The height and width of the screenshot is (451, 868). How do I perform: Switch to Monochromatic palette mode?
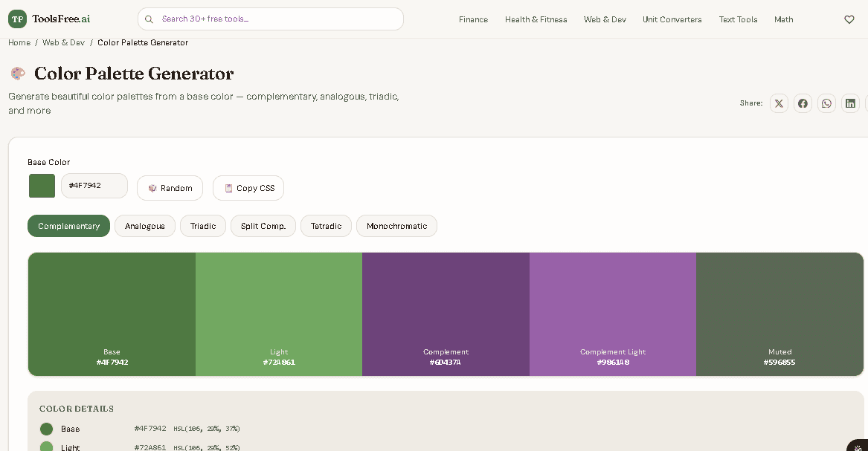(x=396, y=226)
